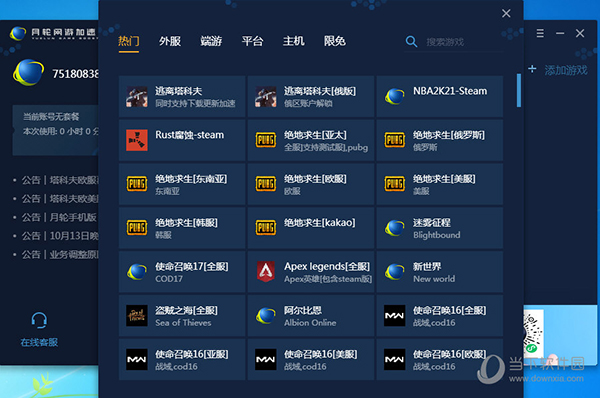Screen dimensions: 600x398
Task: Click the 当前账号无套餐 status text
Action: pos(51,117)
